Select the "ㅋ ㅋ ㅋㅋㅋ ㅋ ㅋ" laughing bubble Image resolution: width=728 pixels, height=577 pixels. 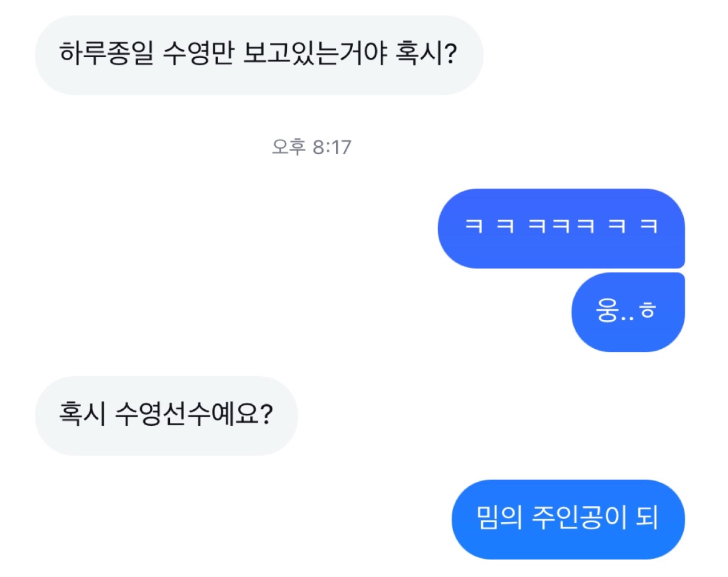tap(561, 228)
